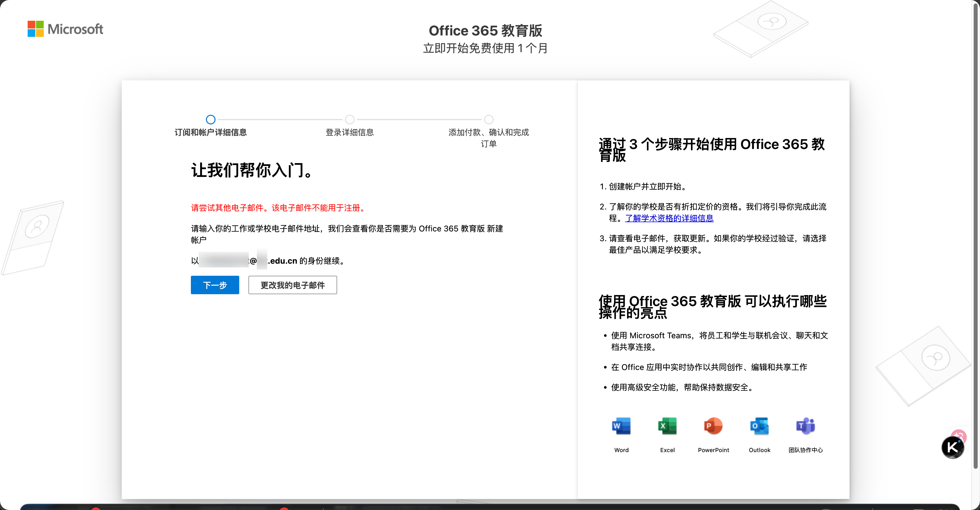Click the Teams 团队协作中心 icon

tap(805, 426)
